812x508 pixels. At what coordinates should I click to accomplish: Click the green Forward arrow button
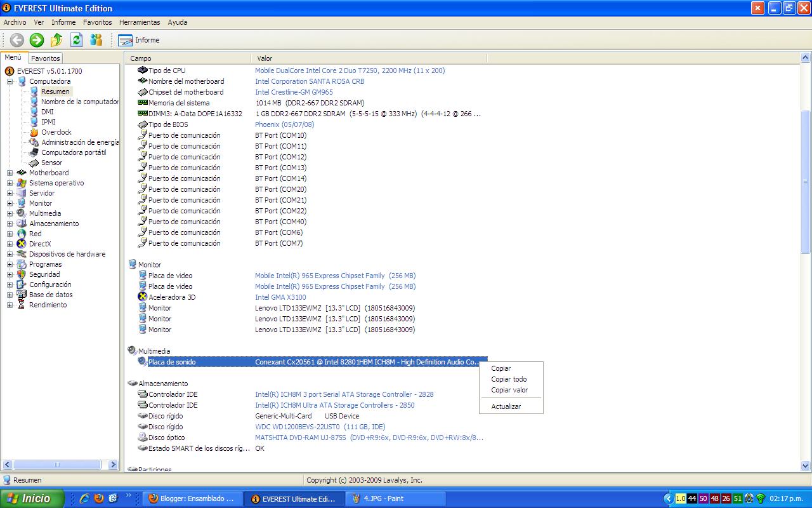(37, 40)
